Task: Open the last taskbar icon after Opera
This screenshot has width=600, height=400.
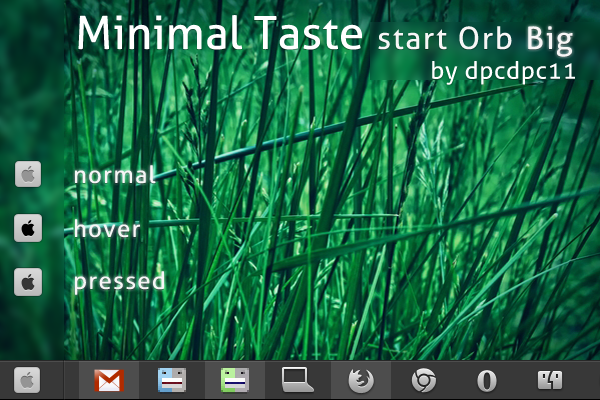Action: 550,380
